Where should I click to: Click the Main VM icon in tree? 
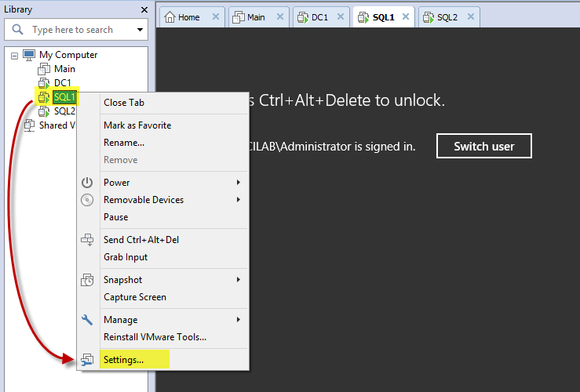(44, 69)
